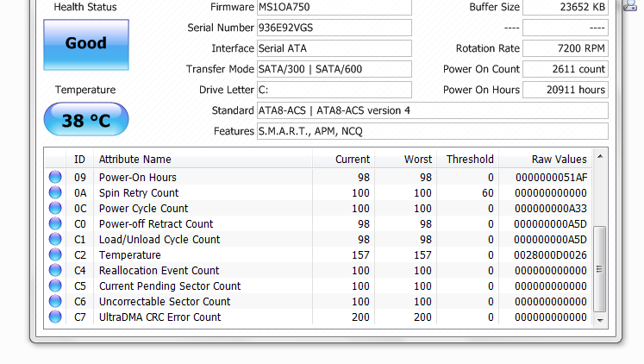Click status icon for Current Pending Sector Count

pos(55,286)
